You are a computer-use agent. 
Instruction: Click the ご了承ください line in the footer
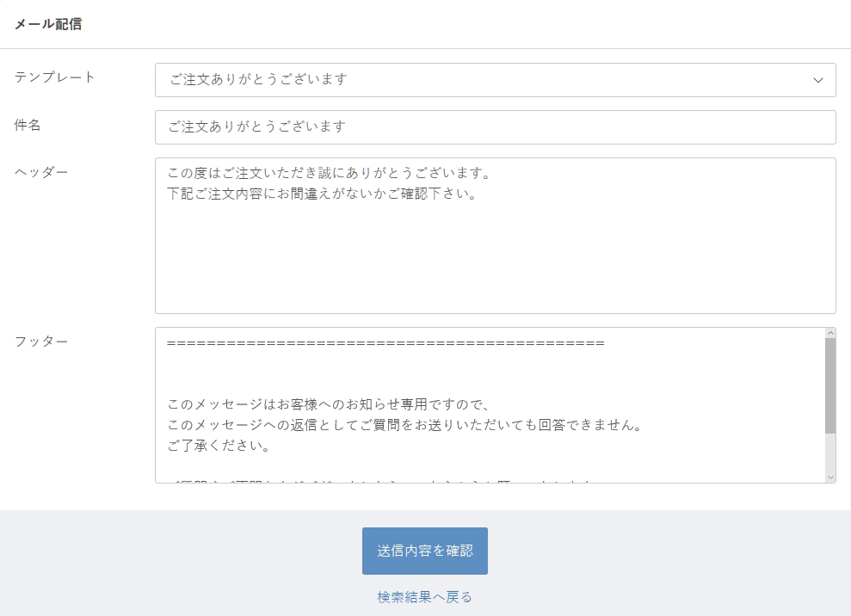click(218, 447)
